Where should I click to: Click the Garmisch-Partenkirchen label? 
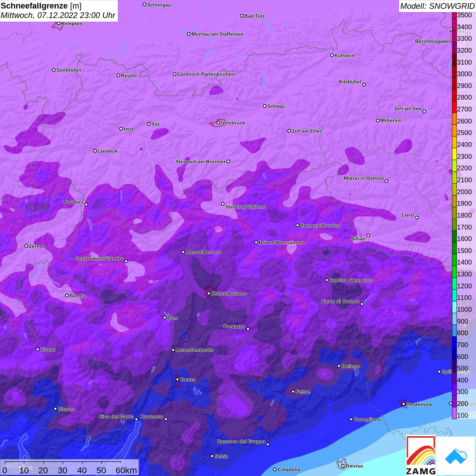(x=206, y=74)
